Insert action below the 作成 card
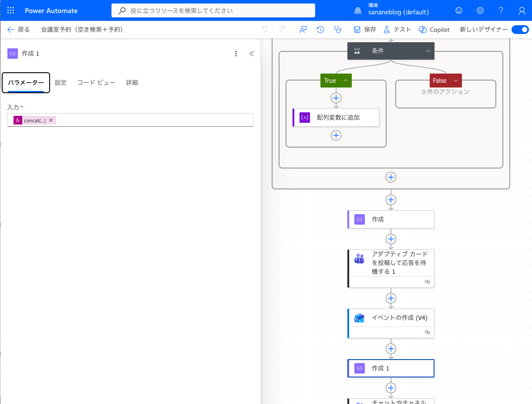Viewport: 532px width, 404px height. [391, 239]
